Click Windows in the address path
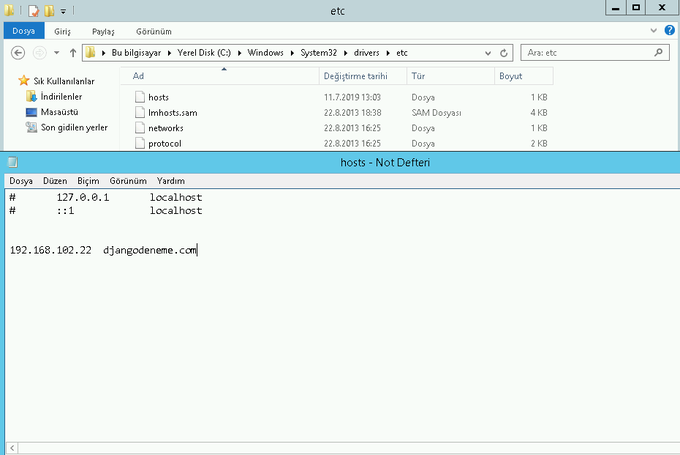 265,52
